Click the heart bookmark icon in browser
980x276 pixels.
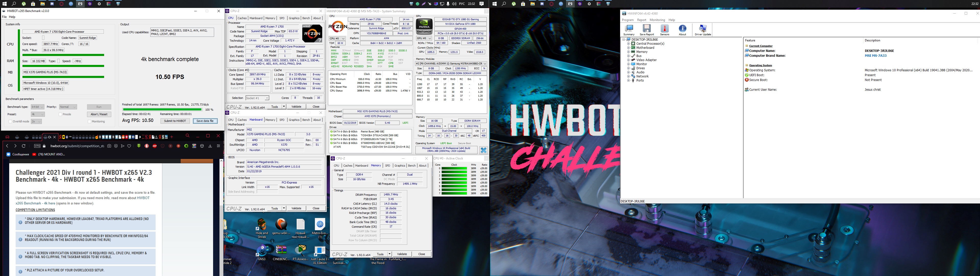pyautogui.click(x=129, y=146)
